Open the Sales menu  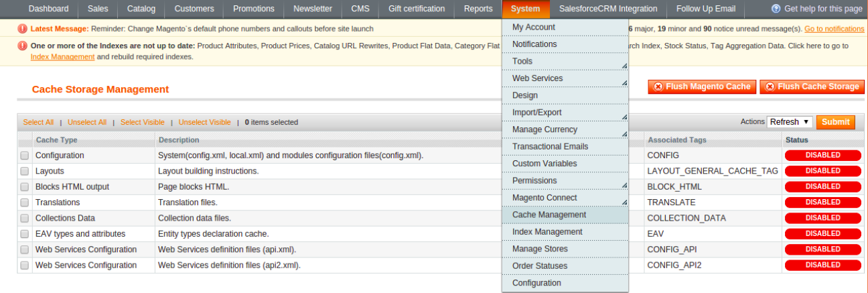(x=98, y=9)
